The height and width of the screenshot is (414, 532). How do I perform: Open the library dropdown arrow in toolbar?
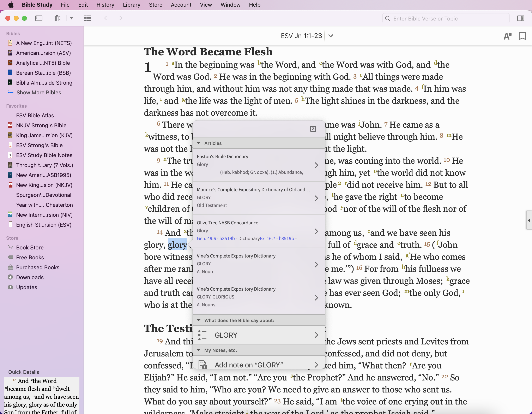click(72, 18)
